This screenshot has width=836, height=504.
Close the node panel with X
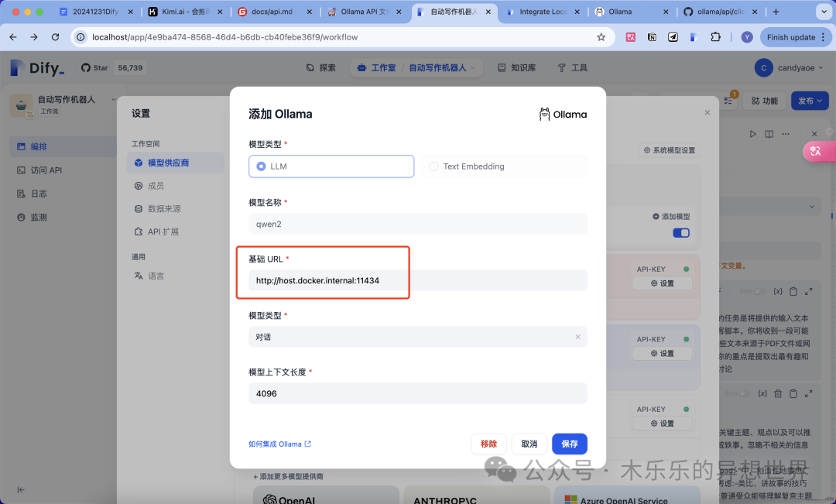[814, 134]
